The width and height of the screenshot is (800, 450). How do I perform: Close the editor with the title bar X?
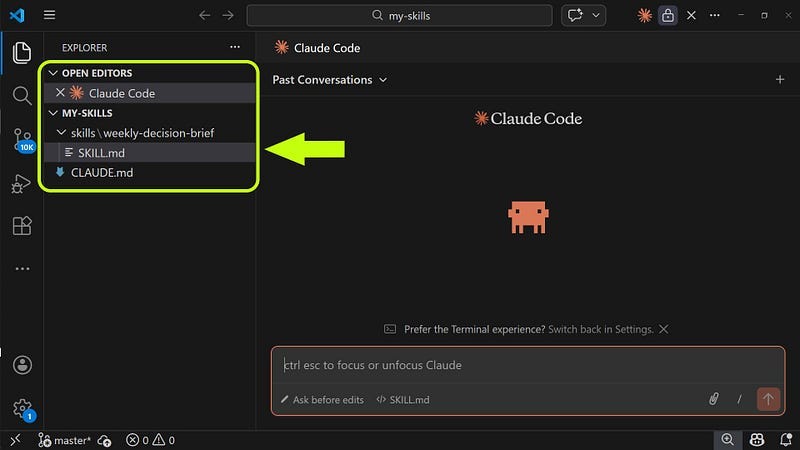(691, 15)
